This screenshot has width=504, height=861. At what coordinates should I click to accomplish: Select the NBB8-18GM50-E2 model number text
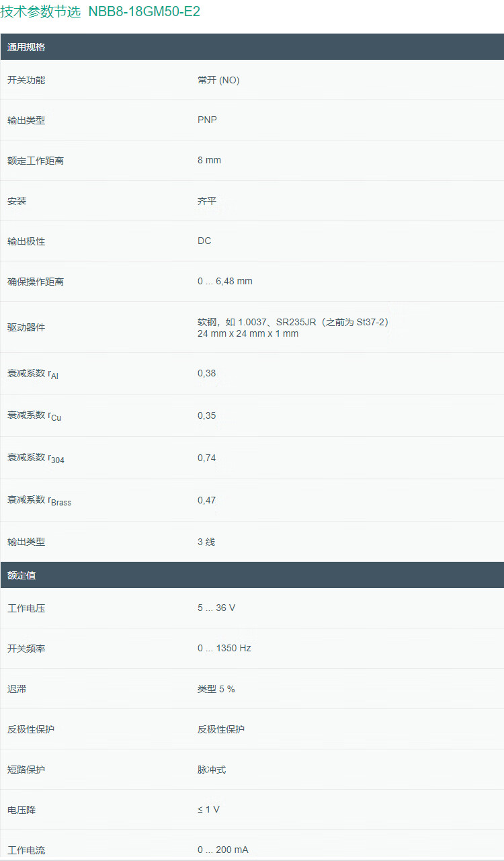tap(144, 11)
